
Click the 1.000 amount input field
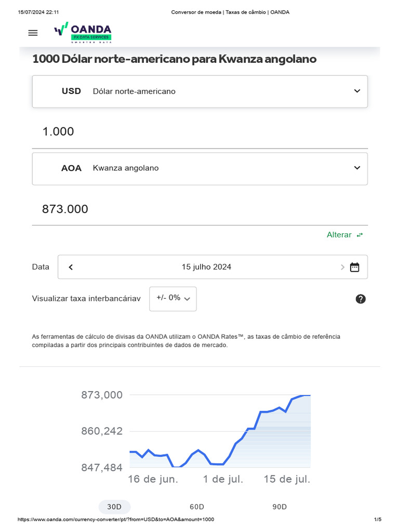199,132
